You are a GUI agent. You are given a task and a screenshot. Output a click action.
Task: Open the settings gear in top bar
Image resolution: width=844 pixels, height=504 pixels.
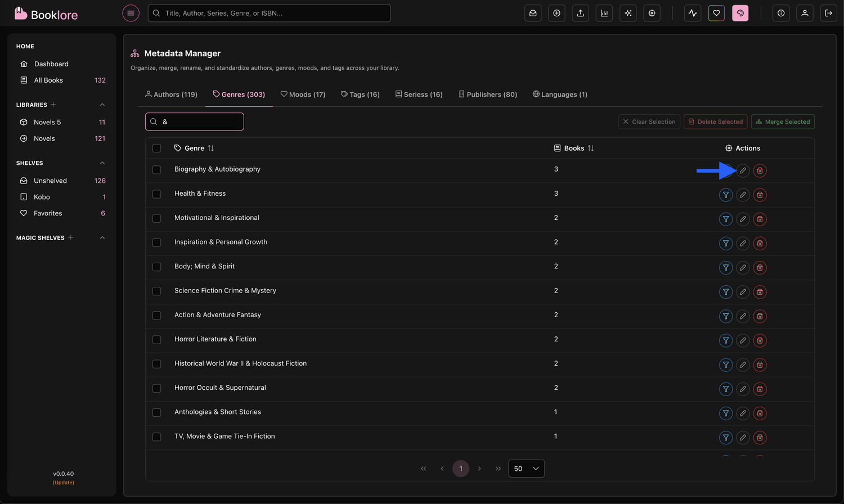click(652, 13)
